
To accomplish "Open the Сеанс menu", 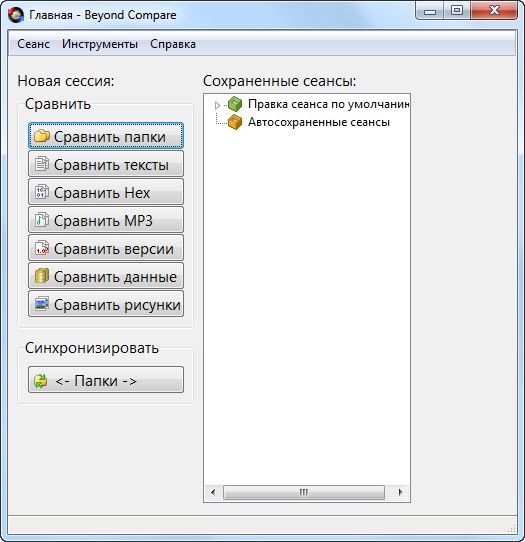I will (x=34, y=44).
